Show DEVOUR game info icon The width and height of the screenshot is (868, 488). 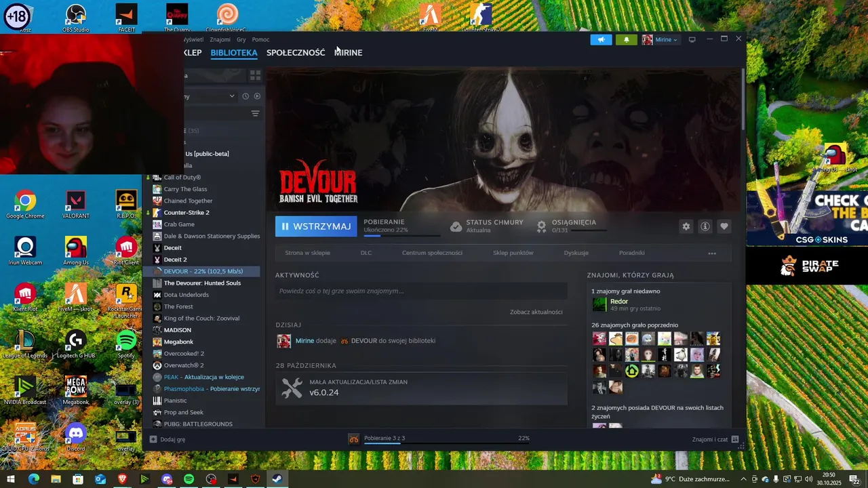(x=705, y=226)
